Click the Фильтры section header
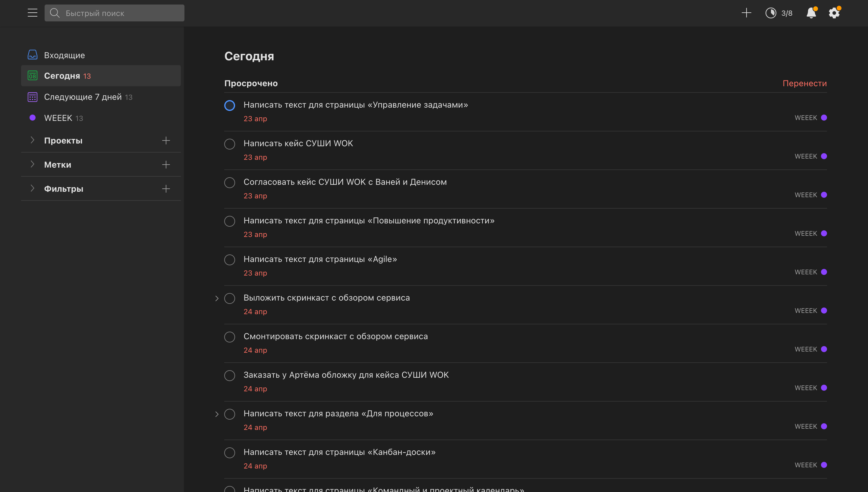Screen dimensions: 868x492 click(64, 188)
